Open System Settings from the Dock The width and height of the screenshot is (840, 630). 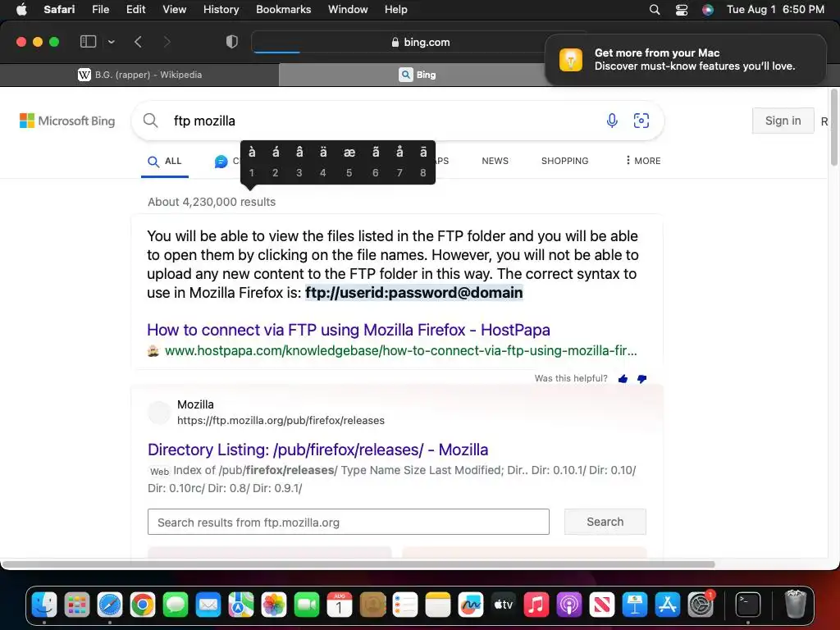point(701,605)
